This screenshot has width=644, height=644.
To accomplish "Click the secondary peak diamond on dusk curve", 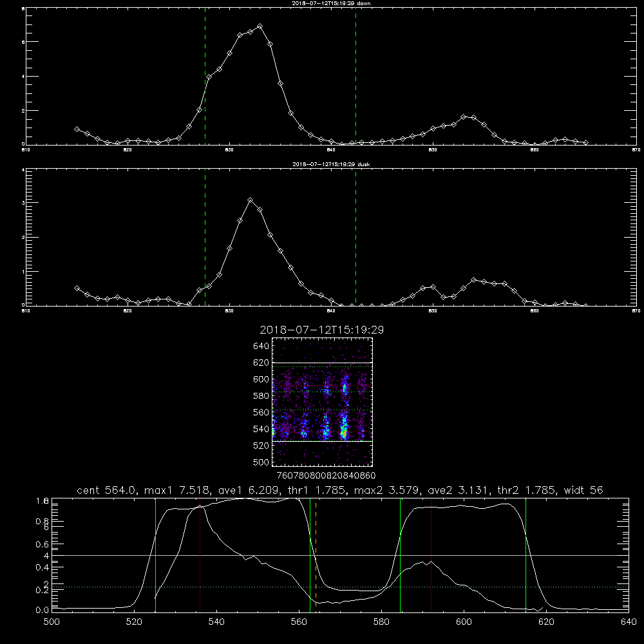I will click(x=474, y=279).
